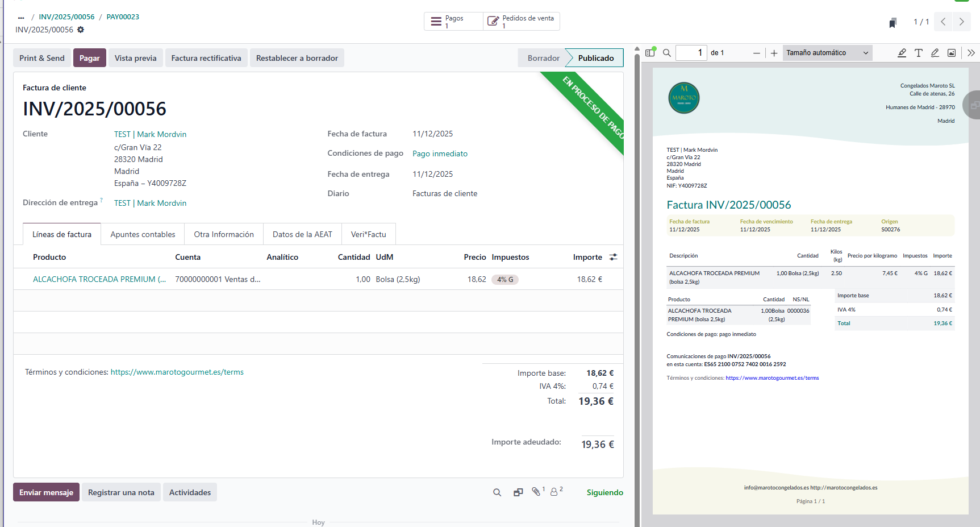Zoom in the PDF preview
The height and width of the screenshot is (527, 980).
[x=774, y=53]
